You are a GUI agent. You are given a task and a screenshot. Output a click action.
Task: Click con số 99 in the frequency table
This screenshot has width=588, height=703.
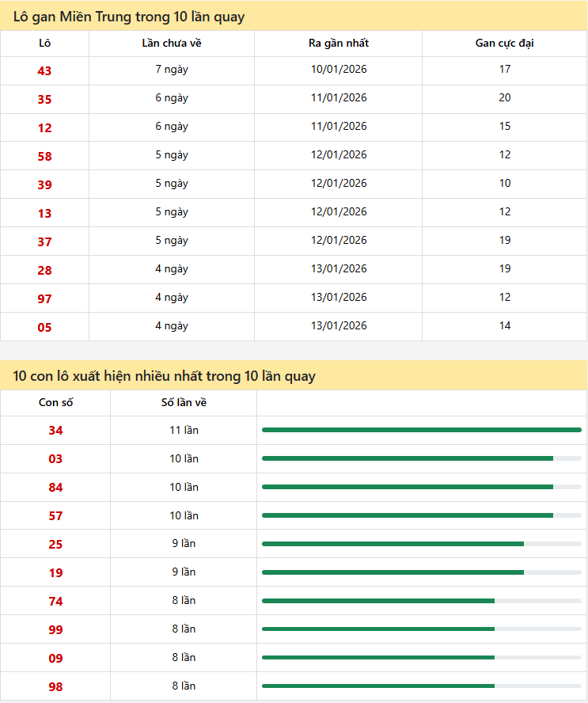click(x=55, y=630)
